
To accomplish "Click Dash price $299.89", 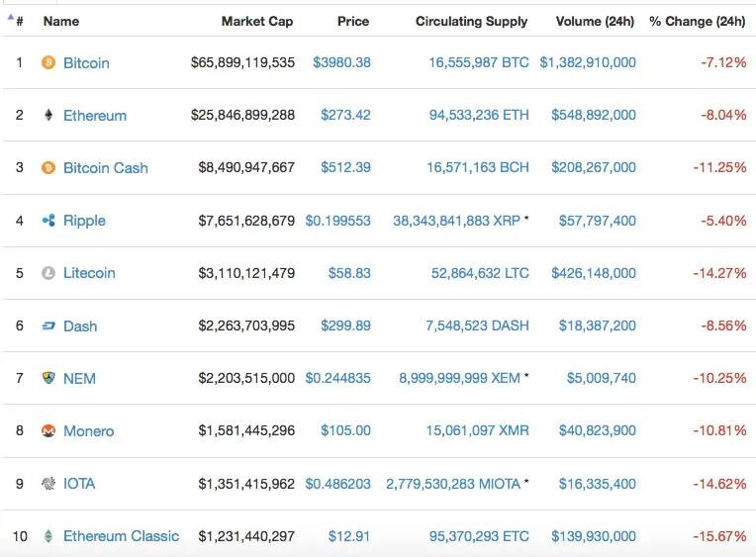I will pyautogui.click(x=345, y=325).
